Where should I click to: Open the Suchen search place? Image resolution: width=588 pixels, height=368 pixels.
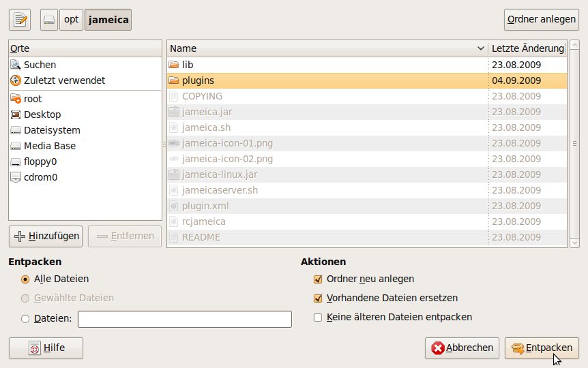tap(85, 65)
